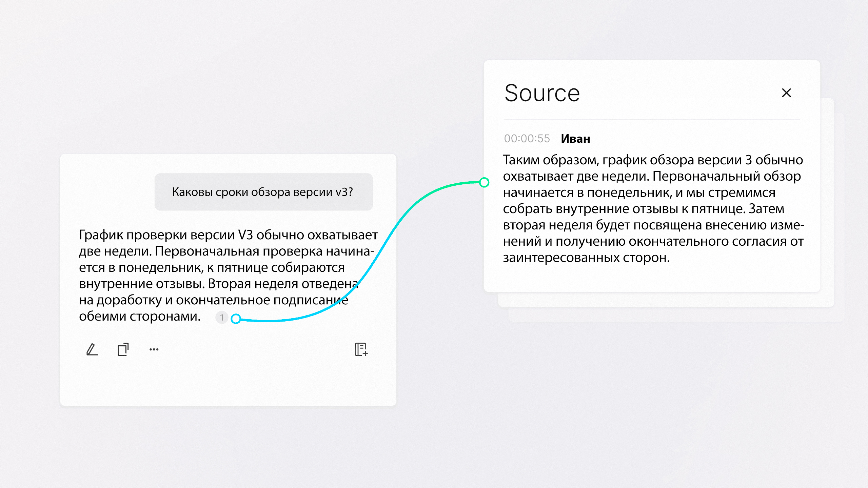The height and width of the screenshot is (488, 868).
Task: Click the divider line below Source heading
Action: (x=651, y=120)
